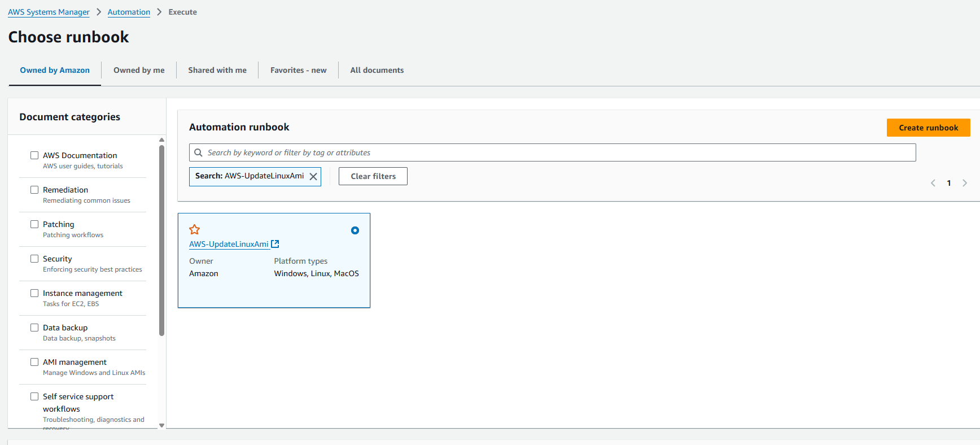Go to the previous results page
Screen dimensions: 980x445
[933, 183]
